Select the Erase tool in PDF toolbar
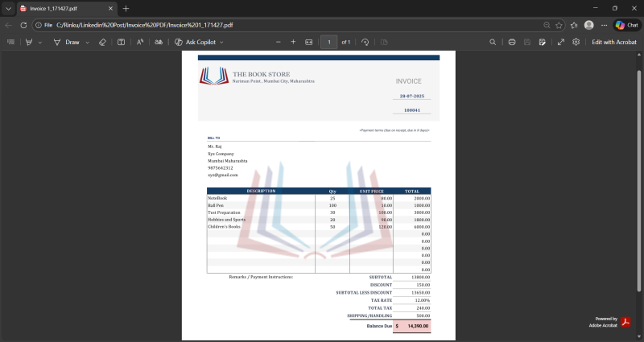This screenshot has width=644, height=342. (102, 42)
